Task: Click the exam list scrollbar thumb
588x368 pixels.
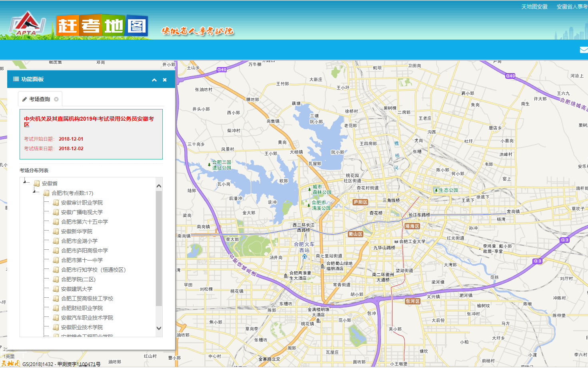Action: point(159,248)
